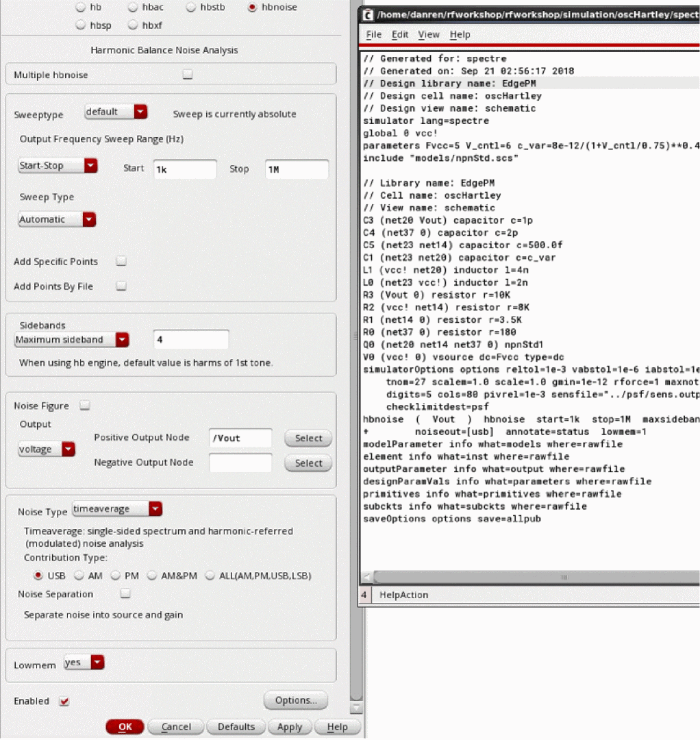Select the AM contribution type
700x740 pixels.
pos(79,576)
